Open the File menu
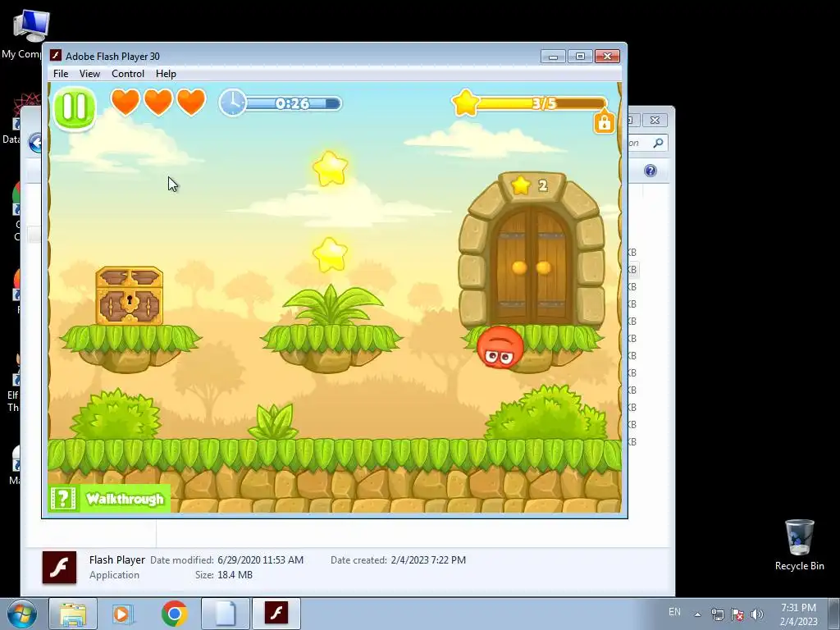840x630 pixels. pos(61,73)
